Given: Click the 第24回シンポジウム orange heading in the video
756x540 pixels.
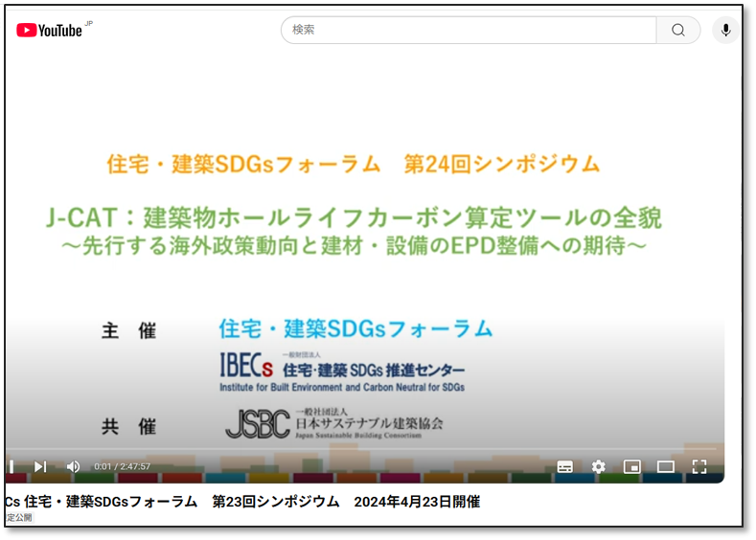Looking at the screenshot, I should click(501, 164).
